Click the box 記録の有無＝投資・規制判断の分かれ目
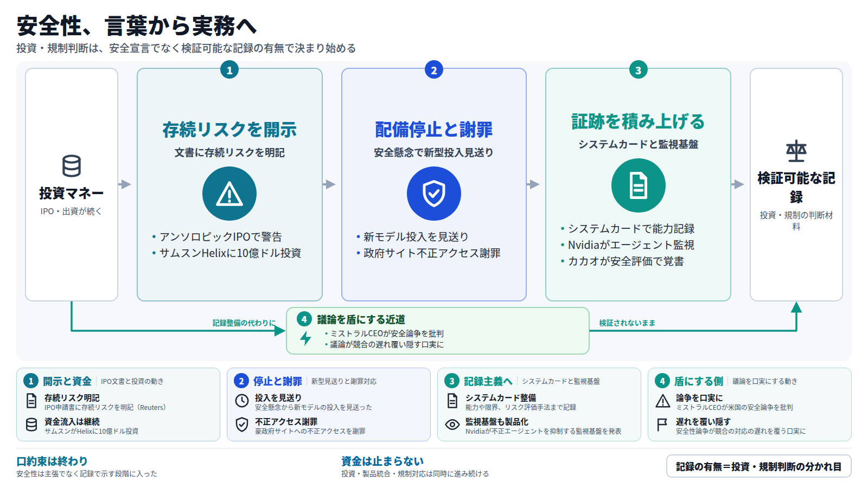Screen dimensions: 868x488 (759, 466)
